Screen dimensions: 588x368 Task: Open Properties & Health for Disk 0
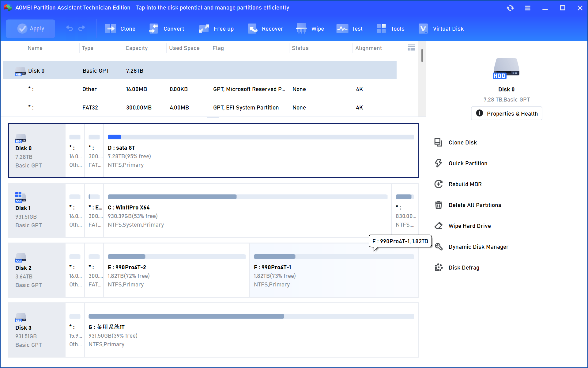506,113
